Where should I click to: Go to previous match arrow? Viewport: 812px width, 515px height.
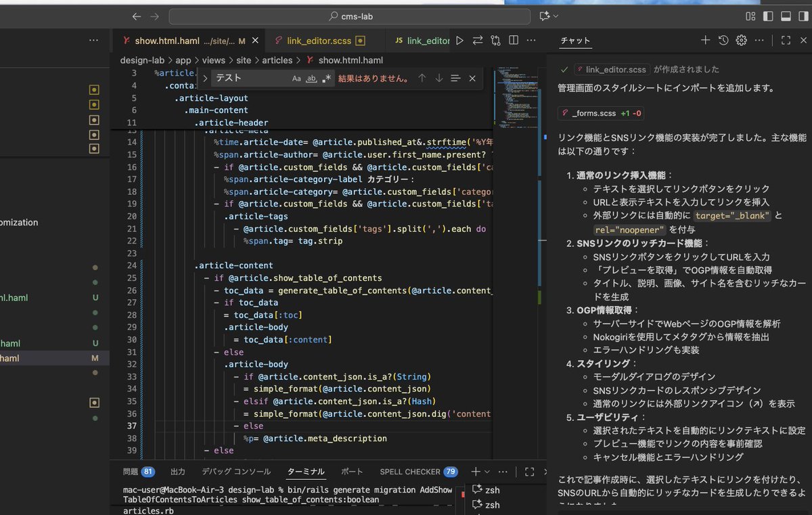click(x=422, y=79)
